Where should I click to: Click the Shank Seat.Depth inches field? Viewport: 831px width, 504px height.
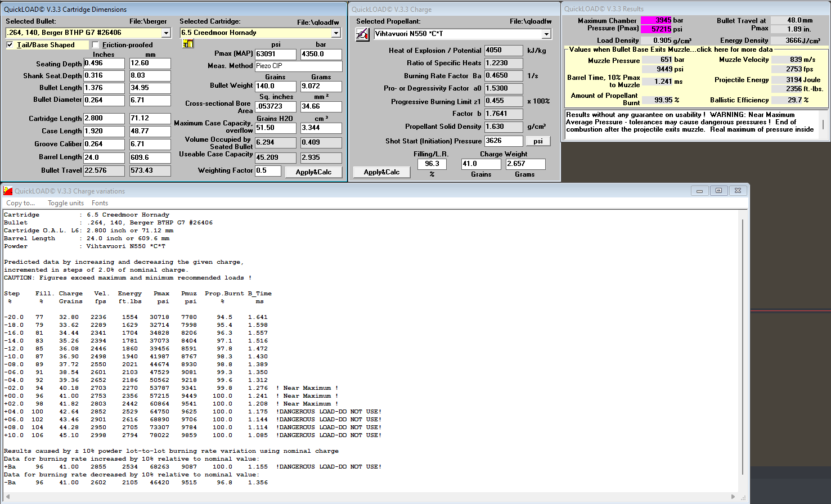click(x=104, y=75)
